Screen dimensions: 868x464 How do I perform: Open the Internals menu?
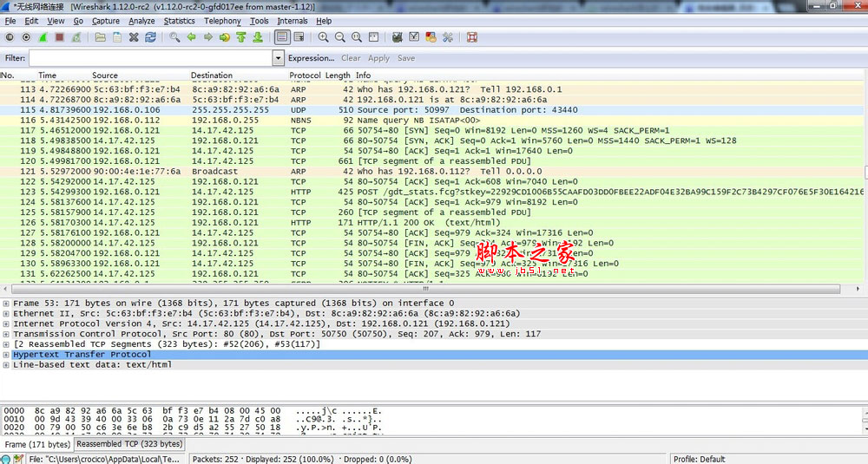click(293, 21)
